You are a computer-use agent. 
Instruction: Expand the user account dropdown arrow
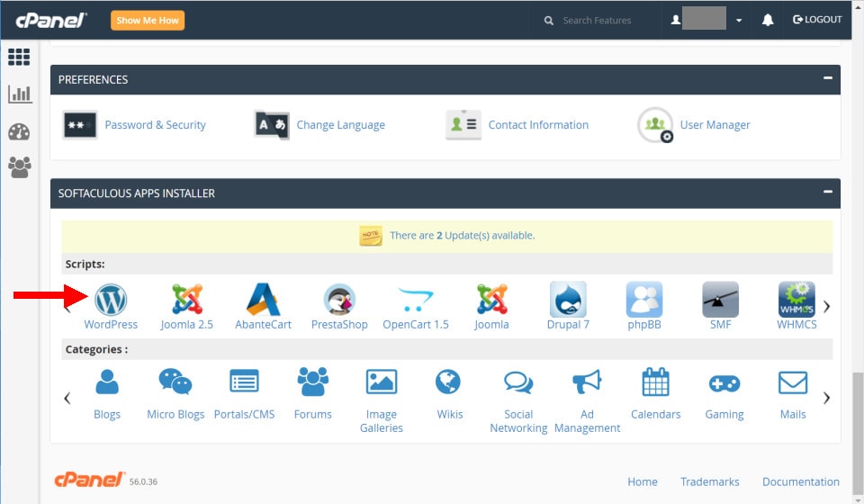[x=739, y=21]
